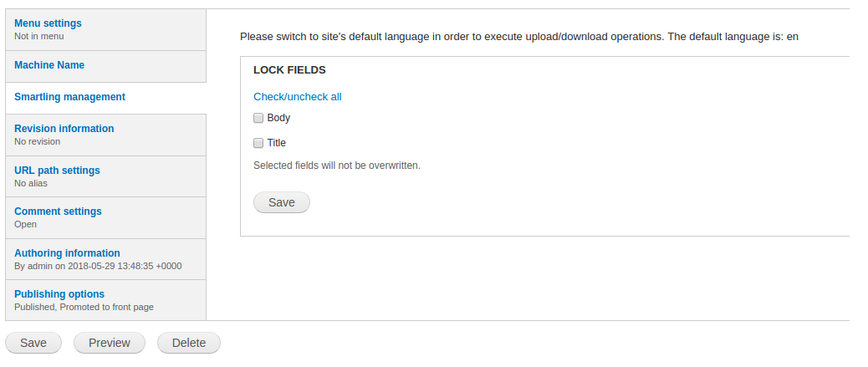This screenshot has height=367, width=868.
Task: Click the Check/uncheck all link
Action: pos(297,97)
